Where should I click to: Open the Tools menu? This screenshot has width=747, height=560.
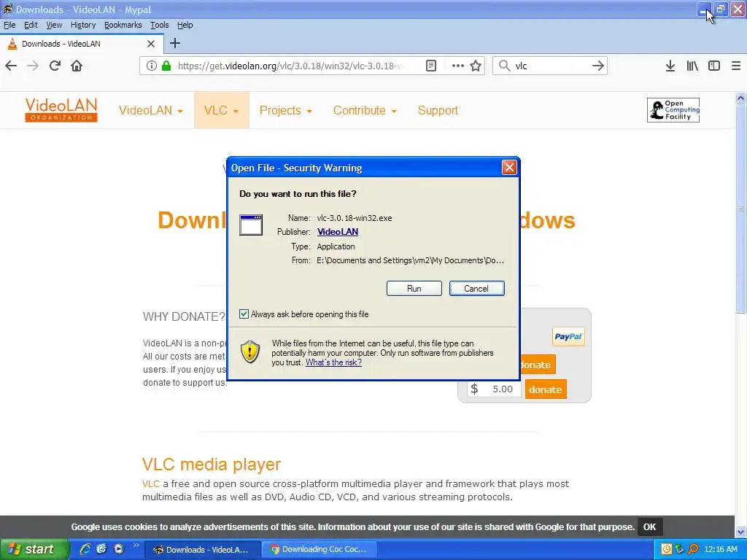[x=160, y=25]
